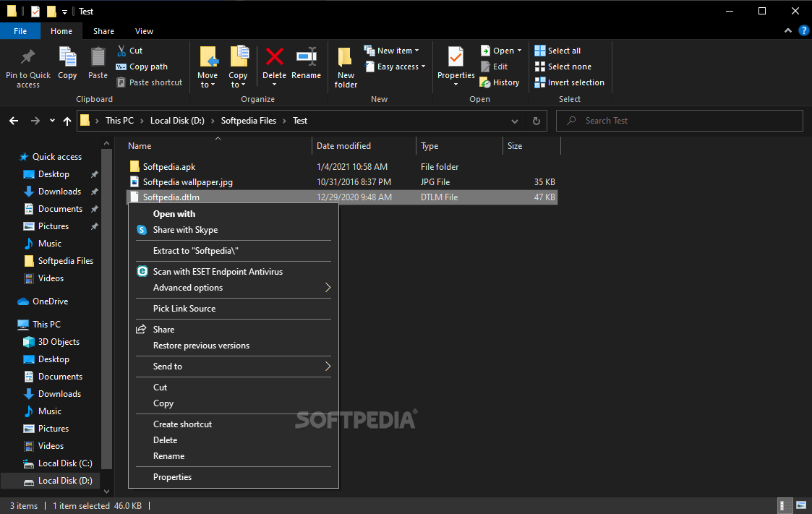Viewport: 812px width, 514px height.
Task: Open the blue Help question mark icon
Action: (804, 30)
